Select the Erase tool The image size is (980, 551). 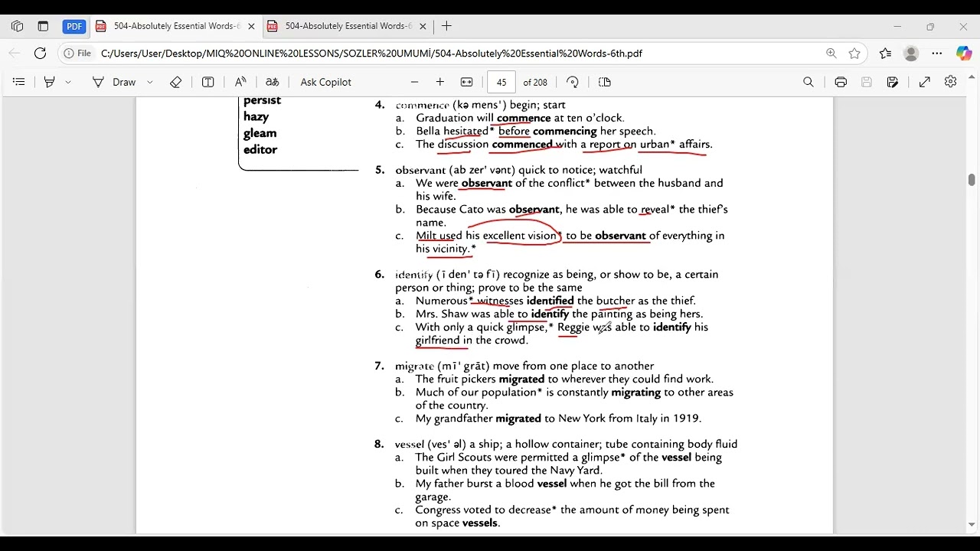coord(175,82)
